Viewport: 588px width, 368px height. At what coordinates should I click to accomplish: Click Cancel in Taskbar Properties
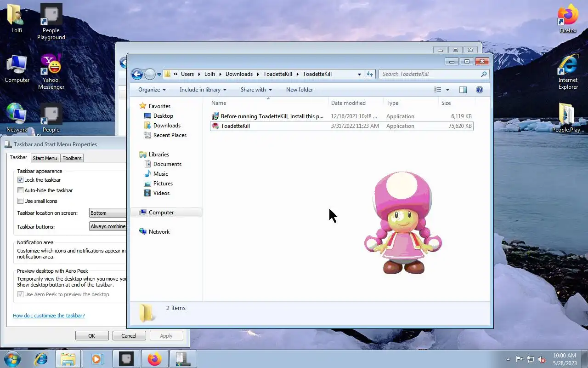[129, 336]
